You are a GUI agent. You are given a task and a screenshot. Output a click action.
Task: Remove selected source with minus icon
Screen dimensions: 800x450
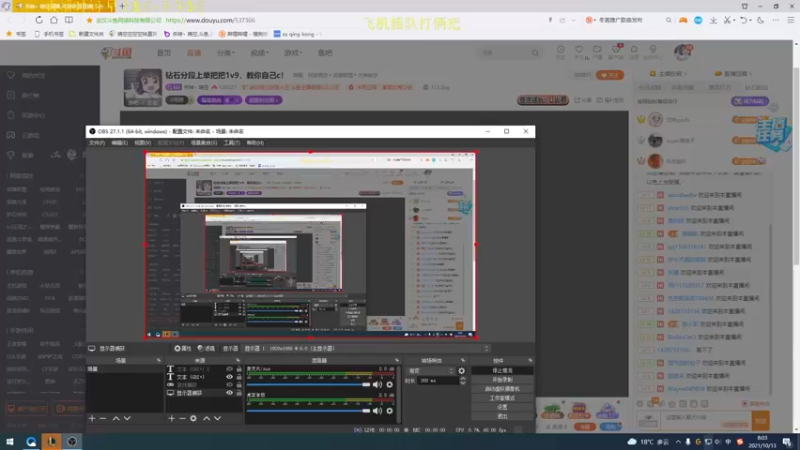pos(182,418)
